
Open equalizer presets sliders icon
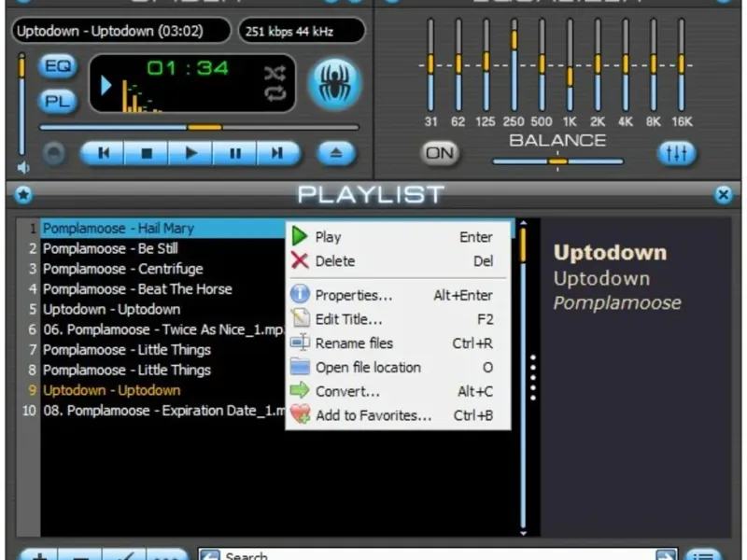(676, 153)
